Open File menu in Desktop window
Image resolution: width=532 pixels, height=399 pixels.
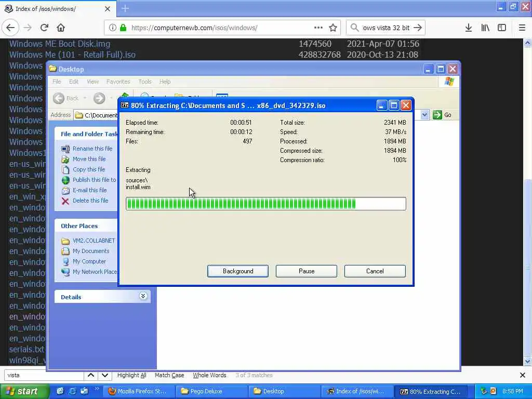(57, 82)
